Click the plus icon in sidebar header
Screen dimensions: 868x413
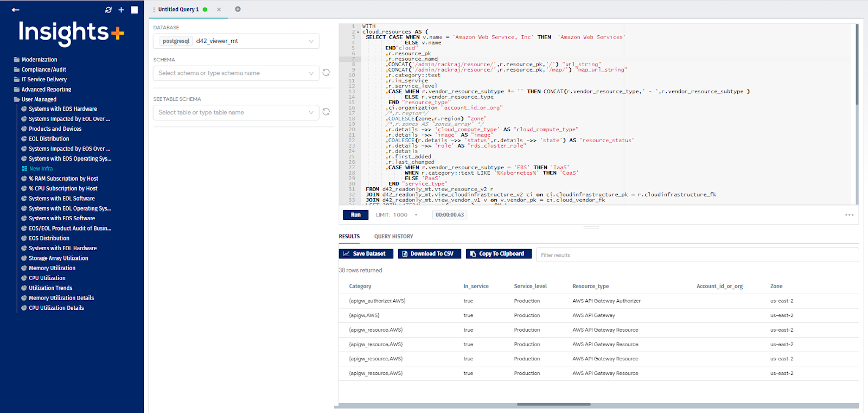121,10
